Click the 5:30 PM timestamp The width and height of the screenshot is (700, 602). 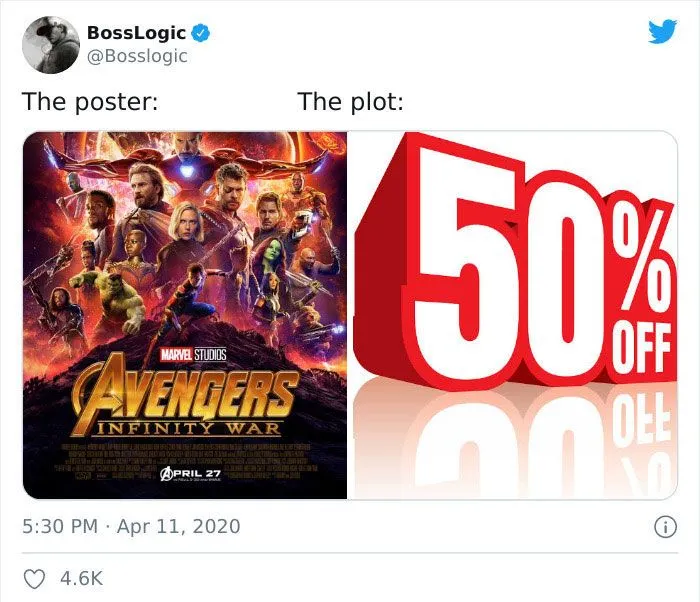click(x=60, y=526)
